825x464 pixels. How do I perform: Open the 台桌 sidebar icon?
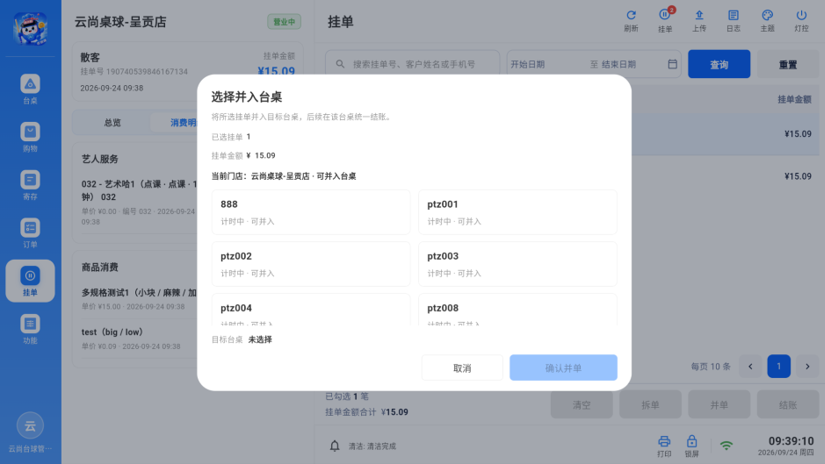pos(30,89)
